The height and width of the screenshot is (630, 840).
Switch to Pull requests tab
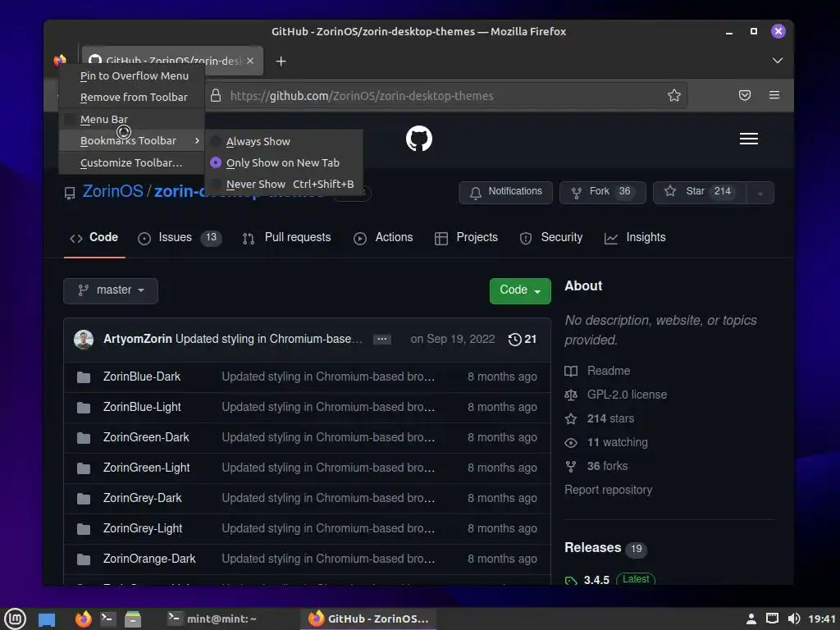click(x=286, y=237)
